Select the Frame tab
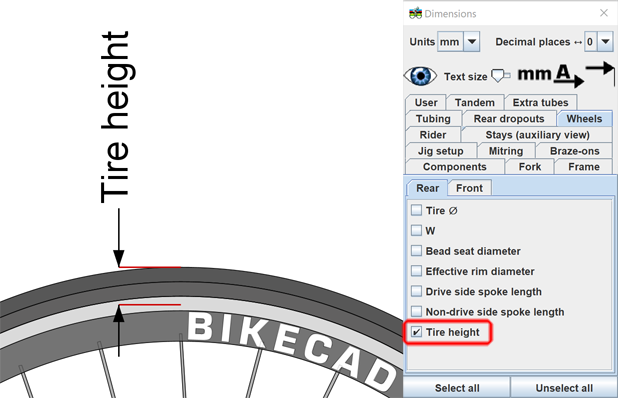 (x=584, y=167)
